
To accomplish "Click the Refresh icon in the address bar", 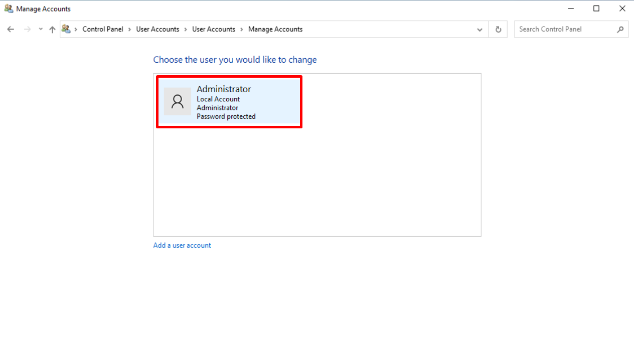I will 498,29.
